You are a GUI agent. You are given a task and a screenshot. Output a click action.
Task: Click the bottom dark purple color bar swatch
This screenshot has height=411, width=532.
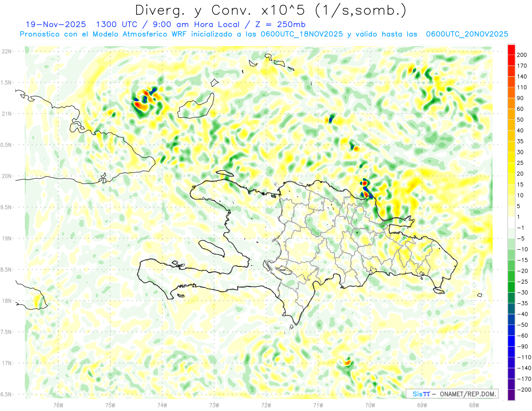point(511,395)
